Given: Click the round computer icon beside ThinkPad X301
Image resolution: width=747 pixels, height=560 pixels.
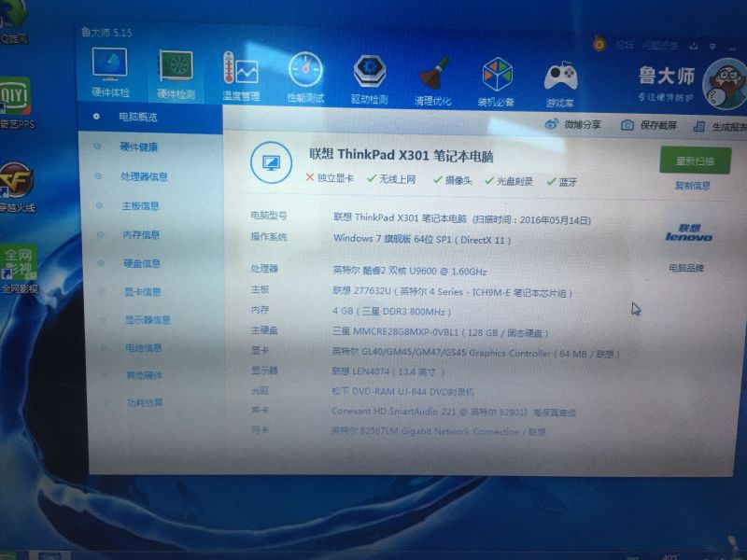Looking at the screenshot, I should coord(271,162).
